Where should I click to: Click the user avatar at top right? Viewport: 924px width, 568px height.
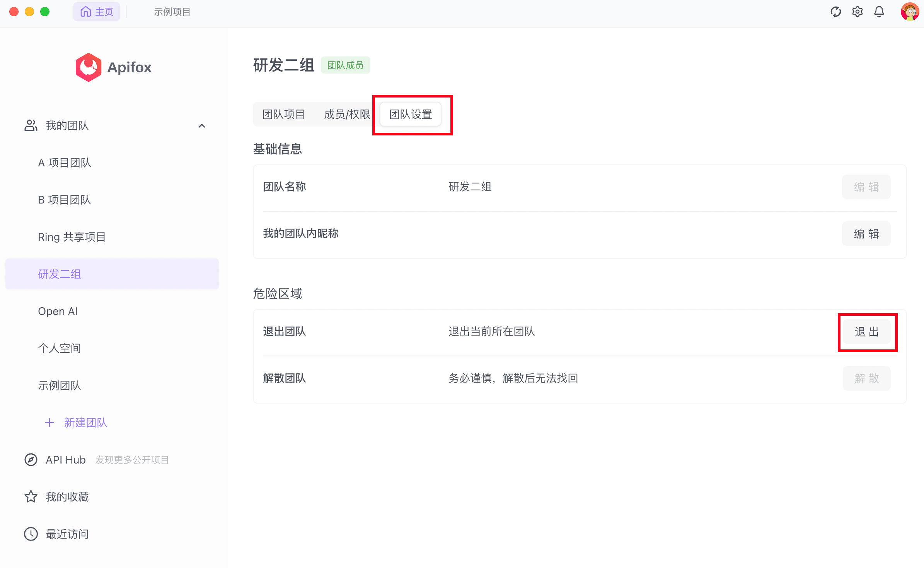909,12
